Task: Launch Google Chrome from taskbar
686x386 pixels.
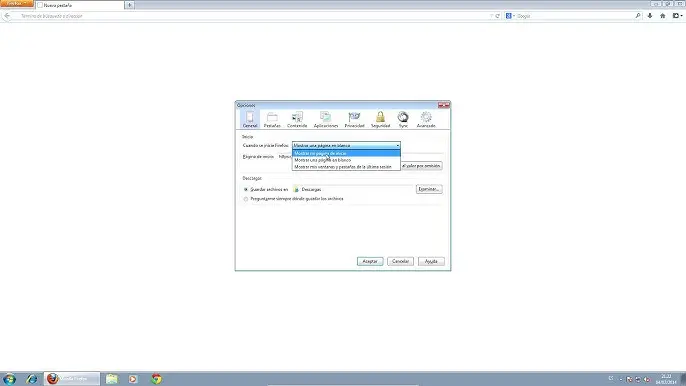Action: tap(156, 379)
